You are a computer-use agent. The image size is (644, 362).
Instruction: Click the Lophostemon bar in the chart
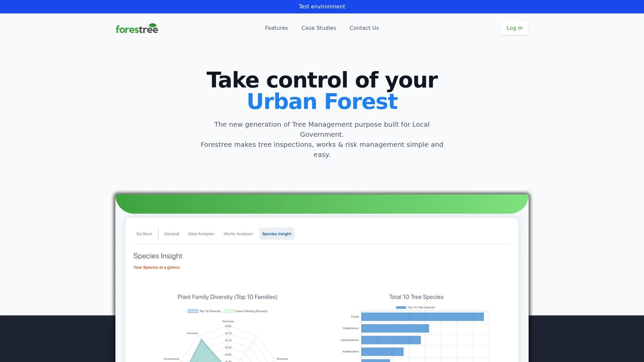tap(391, 340)
